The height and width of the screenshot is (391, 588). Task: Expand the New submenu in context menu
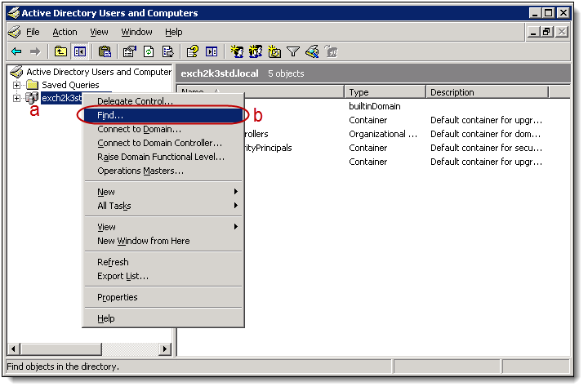[163, 192]
